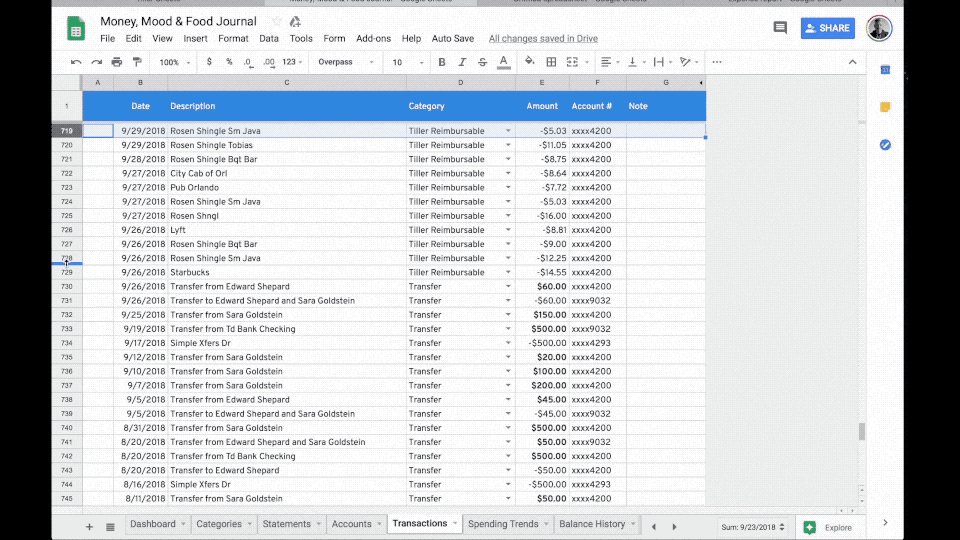Collapse the menus with up chevron
Screen dimensions: 960x540
pyautogui.click(x=852, y=62)
